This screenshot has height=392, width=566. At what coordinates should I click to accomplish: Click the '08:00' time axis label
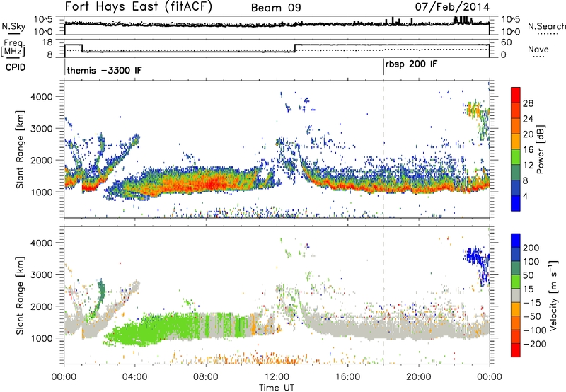(206, 377)
